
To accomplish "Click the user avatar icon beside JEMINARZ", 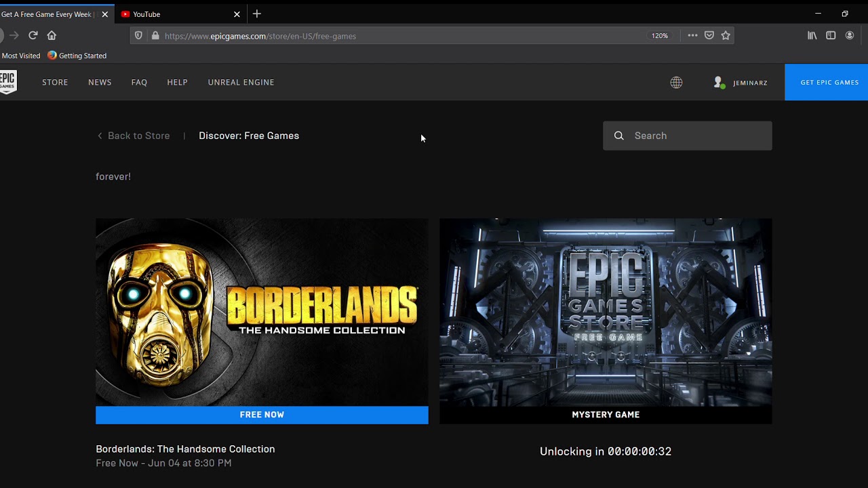I will pos(719,83).
